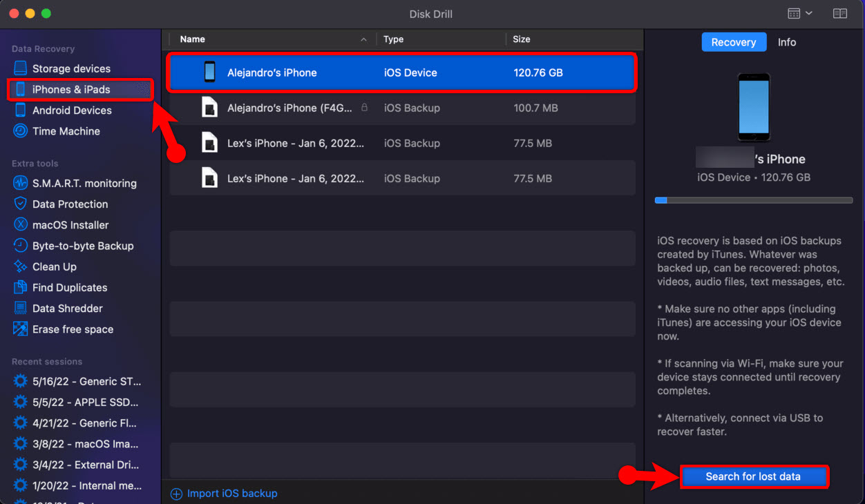
Task: Toggle the side panel book icon
Action: pos(839,14)
